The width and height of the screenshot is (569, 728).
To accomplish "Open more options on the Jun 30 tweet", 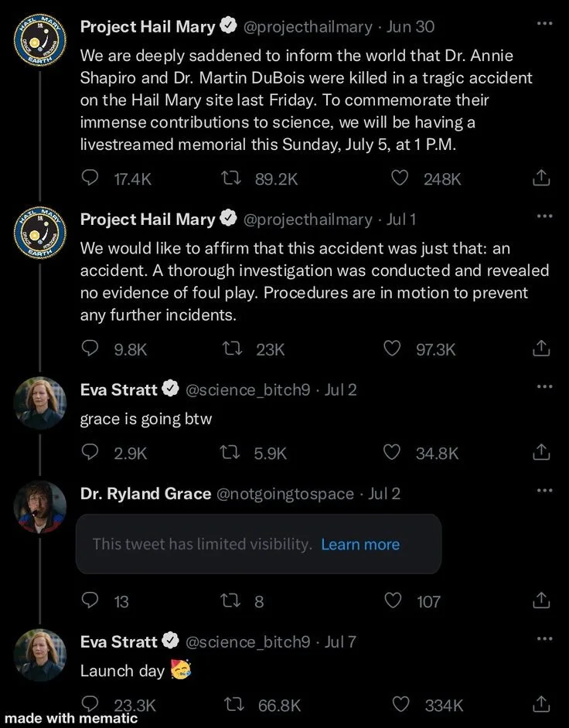I will pyautogui.click(x=544, y=24).
